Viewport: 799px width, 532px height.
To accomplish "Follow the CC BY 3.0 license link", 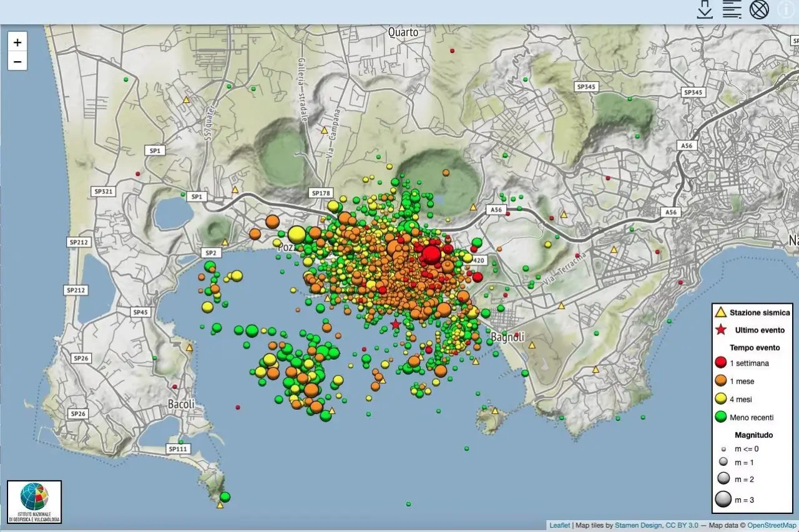I will [x=682, y=526].
